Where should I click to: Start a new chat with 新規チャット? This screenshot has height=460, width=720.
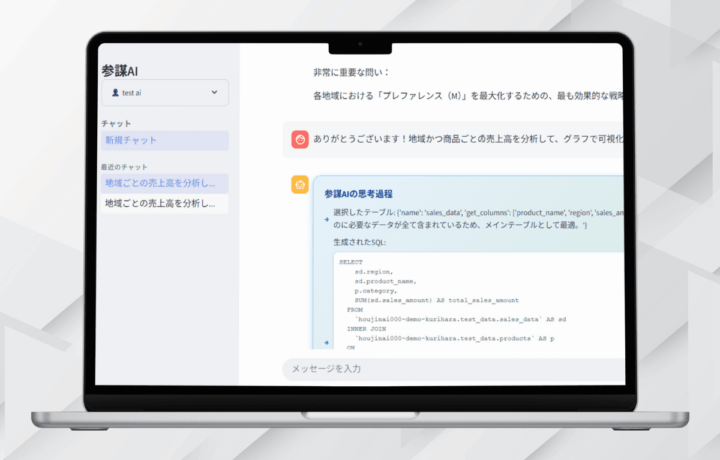click(x=131, y=141)
